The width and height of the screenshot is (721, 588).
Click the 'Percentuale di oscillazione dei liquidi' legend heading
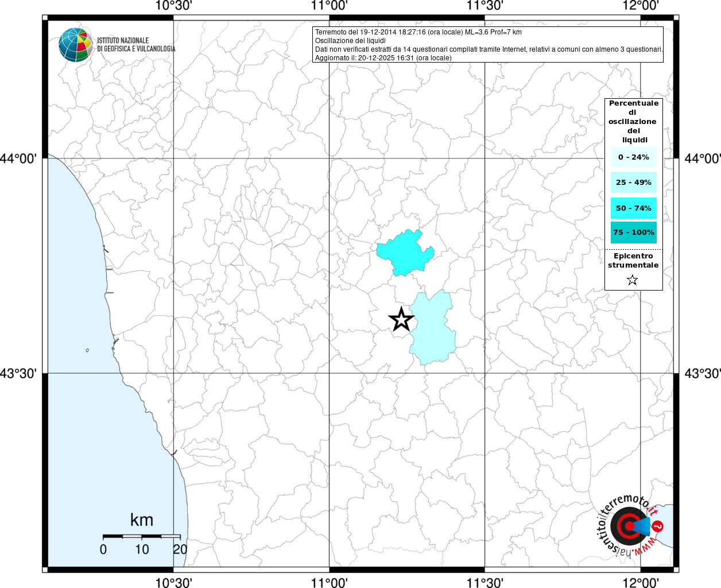click(x=634, y=121)
